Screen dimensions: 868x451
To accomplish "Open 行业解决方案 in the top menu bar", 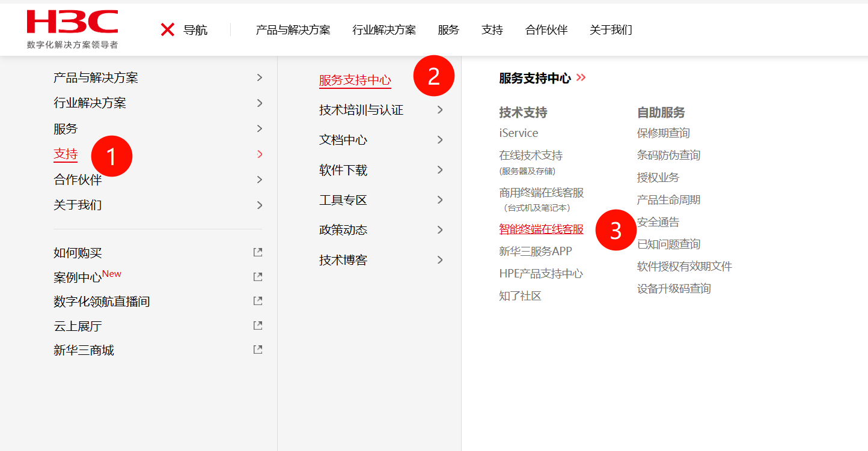I will (384, 30).
